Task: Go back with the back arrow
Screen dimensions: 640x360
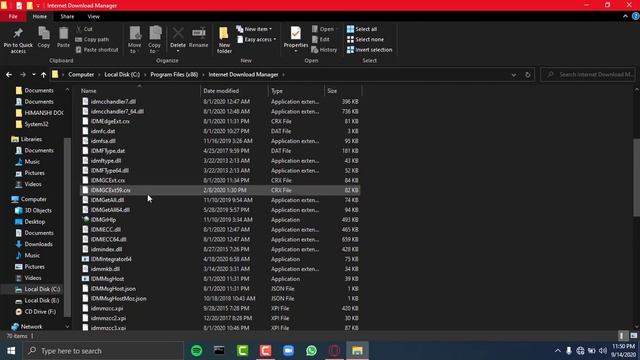Action: pyautogui.click(x=9, y=75)
